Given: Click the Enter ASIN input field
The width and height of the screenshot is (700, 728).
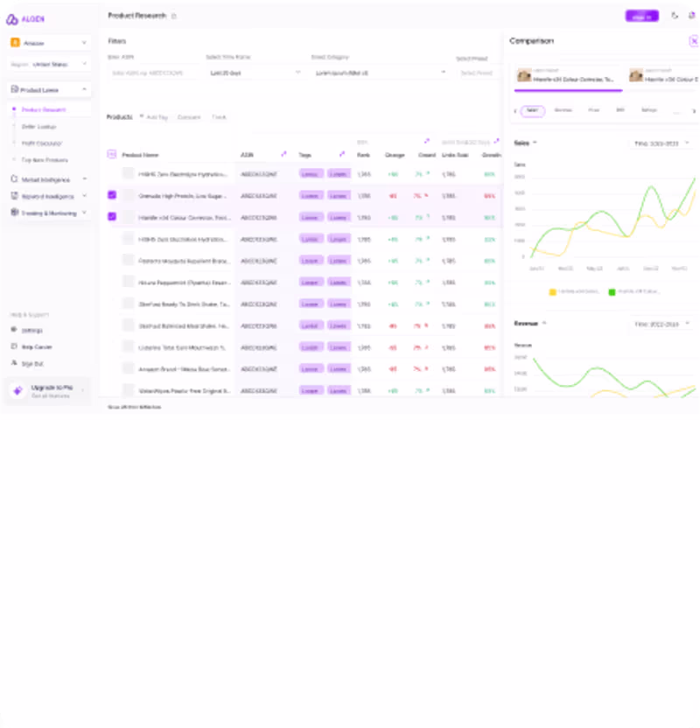Looking at the screenshot, I should pyautogui.click(x=154, y=73).
